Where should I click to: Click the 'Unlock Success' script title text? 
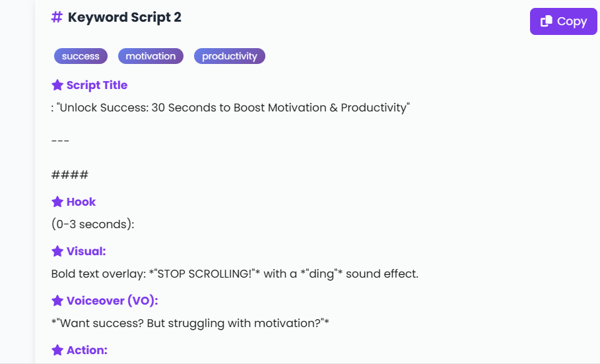coord(231,107)
